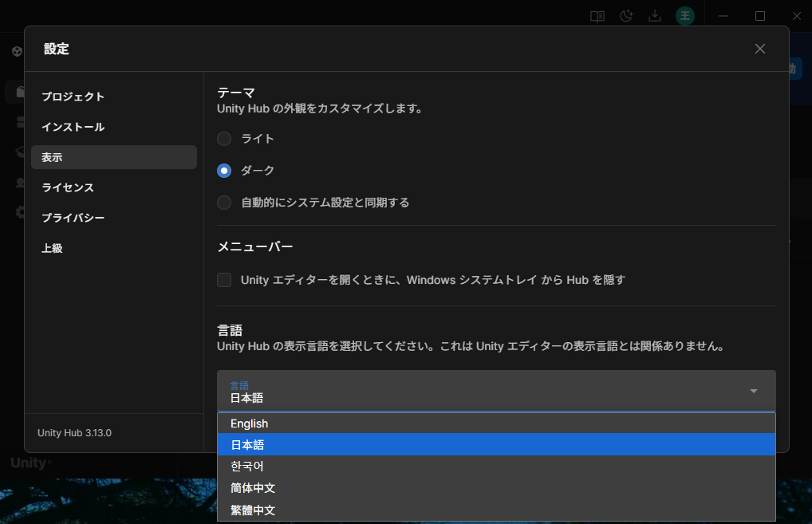Viewport: 812px width, 524px height.
Task: Click the Unity Hub 3.13.0 version text
Action: click(x=74, y=433)
